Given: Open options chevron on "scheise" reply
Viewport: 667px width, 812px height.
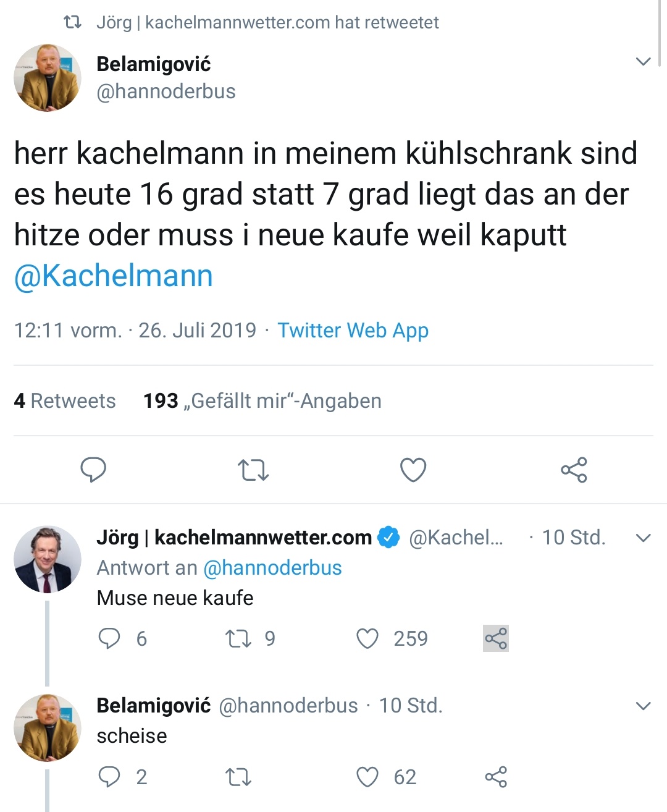Looking at the screenshot, I should click(644, 706).
